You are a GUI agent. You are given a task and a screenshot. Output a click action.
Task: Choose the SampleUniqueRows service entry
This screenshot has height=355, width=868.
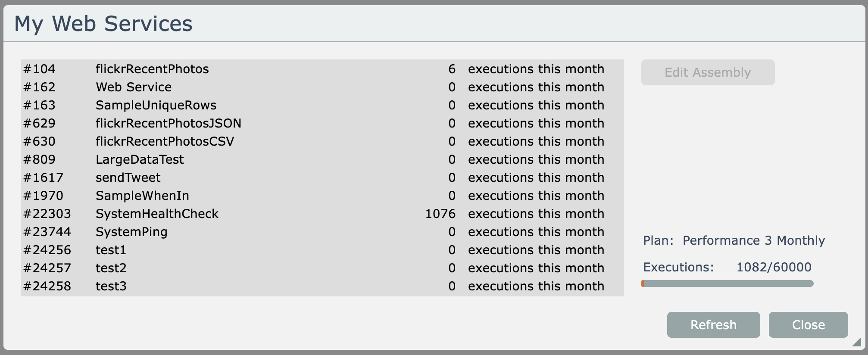pyautogui.click(x=156, y=105)
